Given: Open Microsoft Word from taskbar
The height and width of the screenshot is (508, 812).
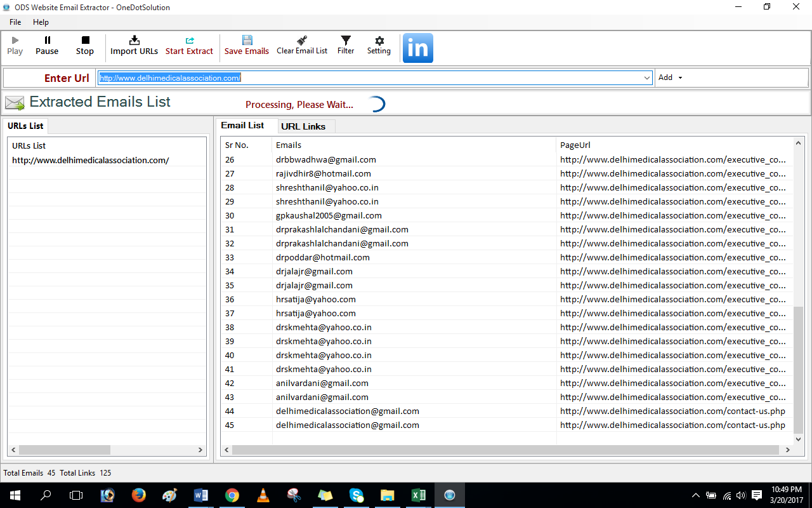Looking at the screenshot, I should [201, 495].
